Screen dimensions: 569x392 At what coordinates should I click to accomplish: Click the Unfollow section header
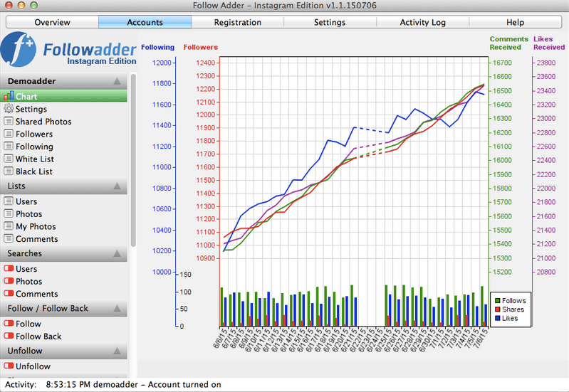[63, 351]
